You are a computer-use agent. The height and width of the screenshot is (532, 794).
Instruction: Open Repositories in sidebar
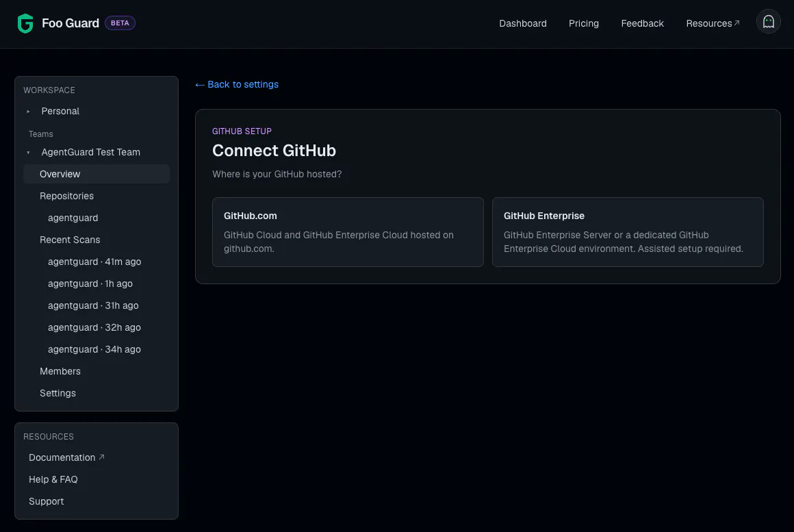67,196
